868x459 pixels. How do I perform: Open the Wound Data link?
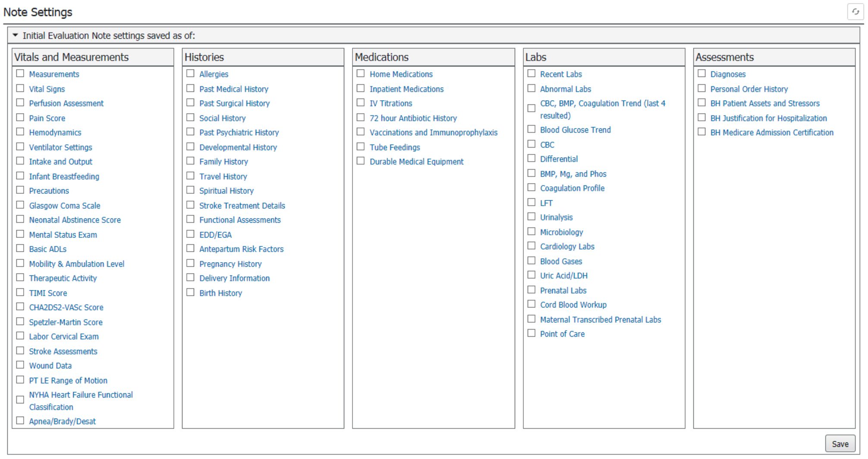[50, 365]
